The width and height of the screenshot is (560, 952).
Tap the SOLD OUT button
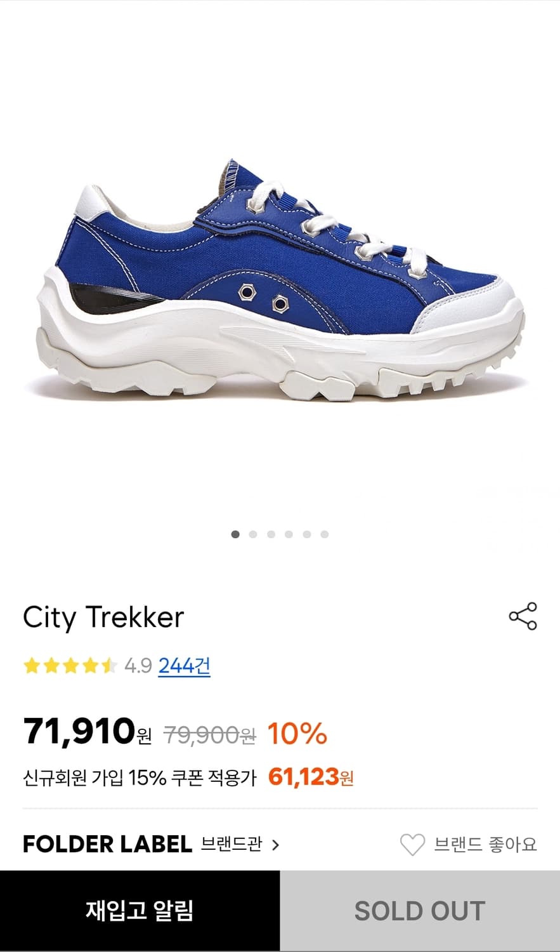[x=420, y=911]
